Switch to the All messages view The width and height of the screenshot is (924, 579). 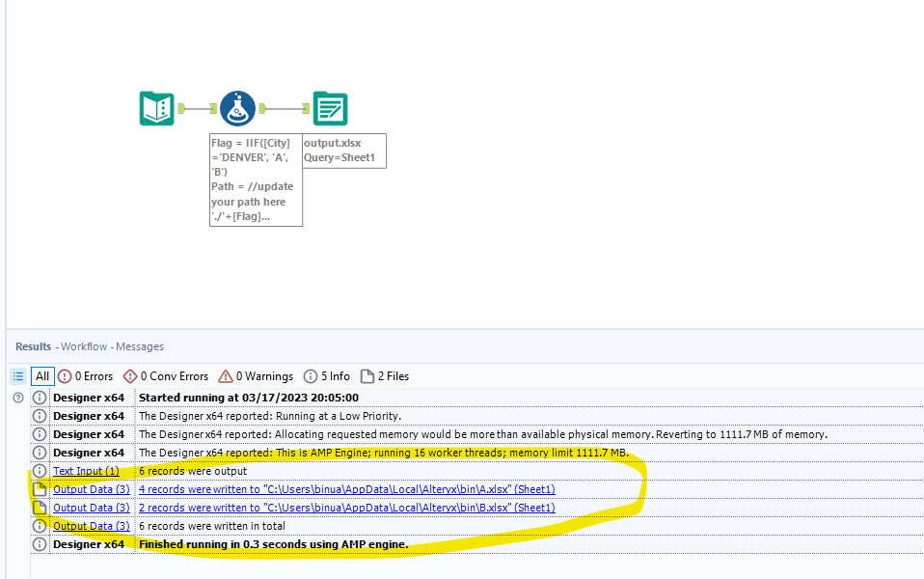[x=42, y=375]
